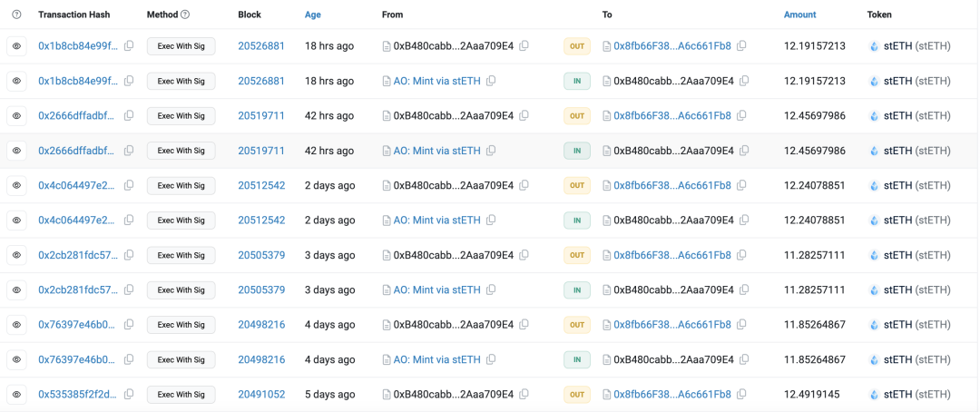Click the Age column header to switch format

coord(312,15)
